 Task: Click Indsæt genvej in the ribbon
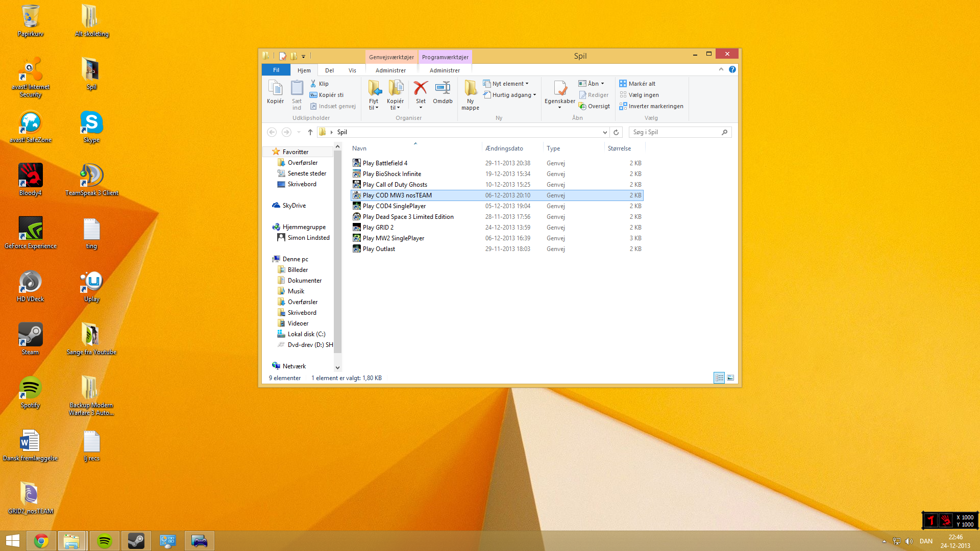[x=333, y=106]
